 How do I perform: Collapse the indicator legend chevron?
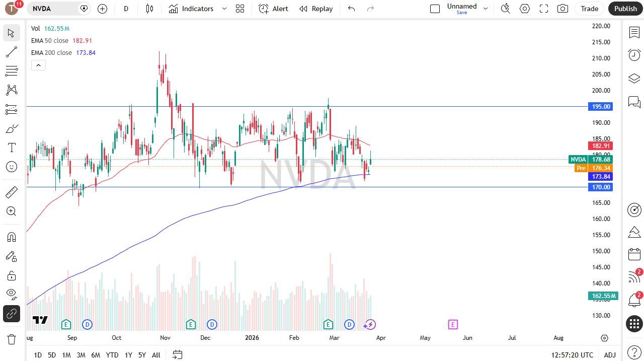point(38,65)
